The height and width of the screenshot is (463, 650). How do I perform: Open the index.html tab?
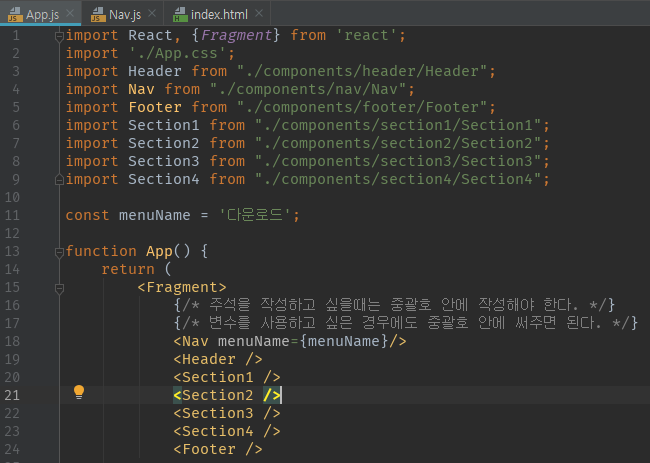218,15
